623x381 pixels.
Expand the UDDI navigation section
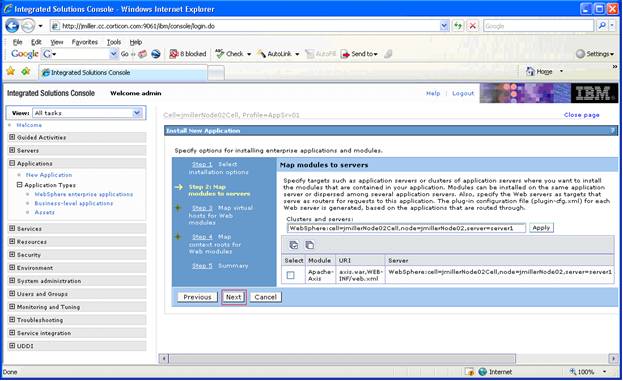coord(12,346)
